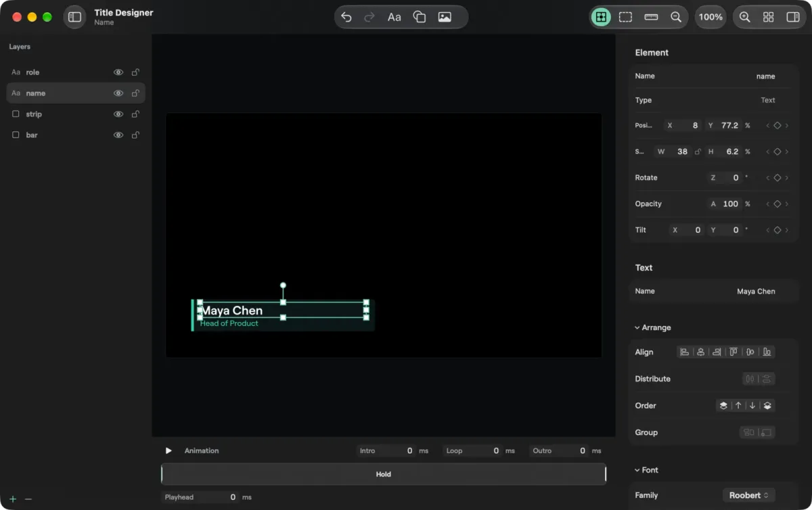The image size is (812, 510).
Task: Toggle the right inspector panel
Action: click(x=793, y=17)
